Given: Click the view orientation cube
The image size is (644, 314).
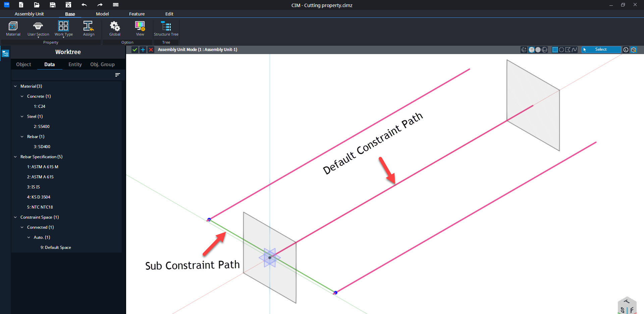Looking at the screenshot, I should pyautogui.click(x=627, y=306).
